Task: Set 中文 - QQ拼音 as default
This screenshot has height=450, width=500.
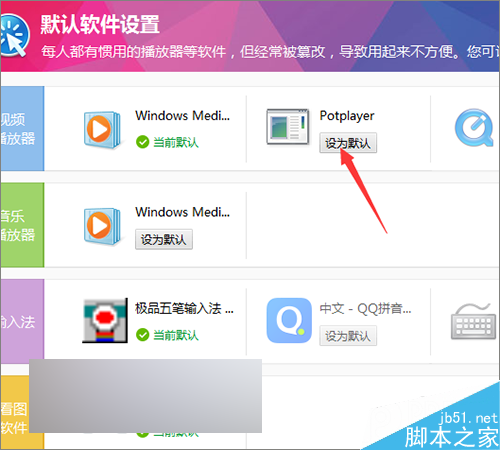Action: click(x=348, y=336)
